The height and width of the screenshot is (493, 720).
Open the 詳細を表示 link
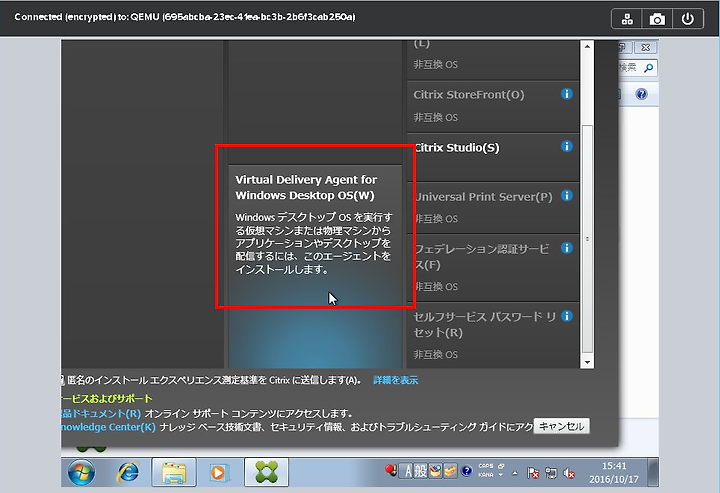click(x=395, y=380)
